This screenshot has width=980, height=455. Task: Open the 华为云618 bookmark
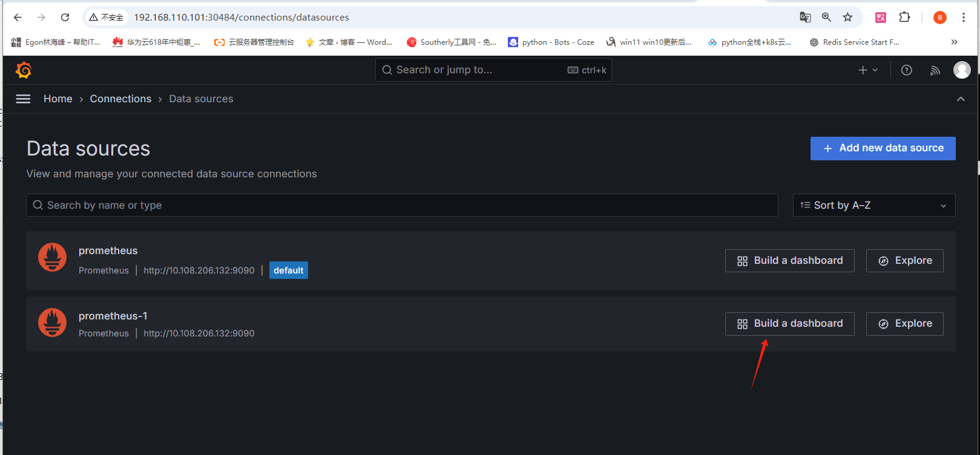click(x=156, y=42)
